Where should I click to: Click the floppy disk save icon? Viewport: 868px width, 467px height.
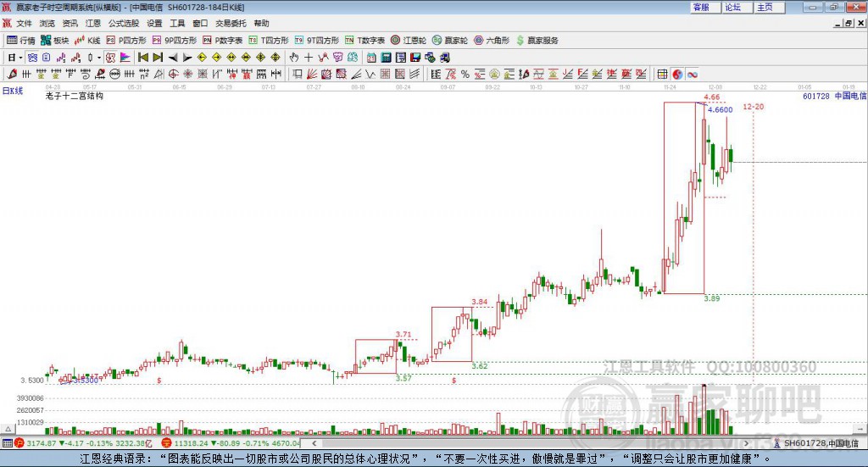tap(415, 58)
